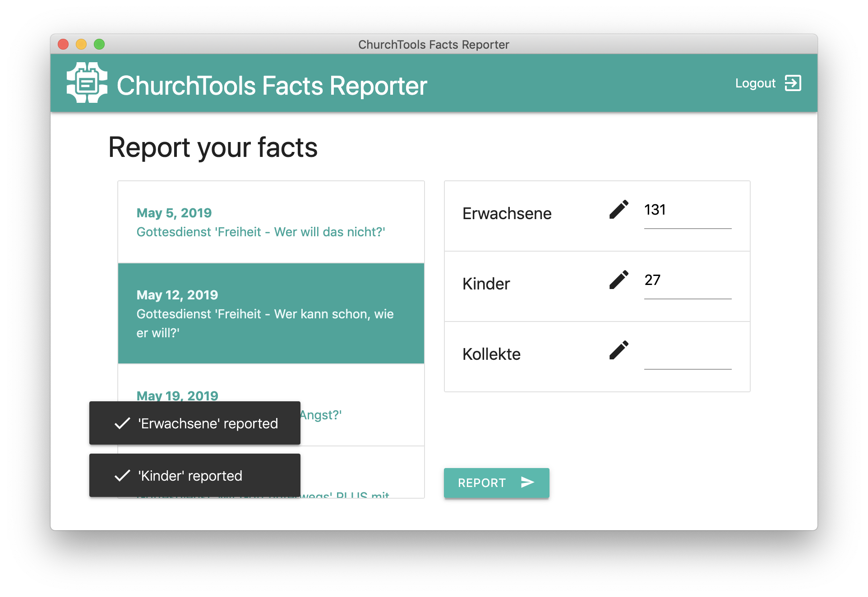
Task: Click the logout arrow icon
Action: [793, 83]
